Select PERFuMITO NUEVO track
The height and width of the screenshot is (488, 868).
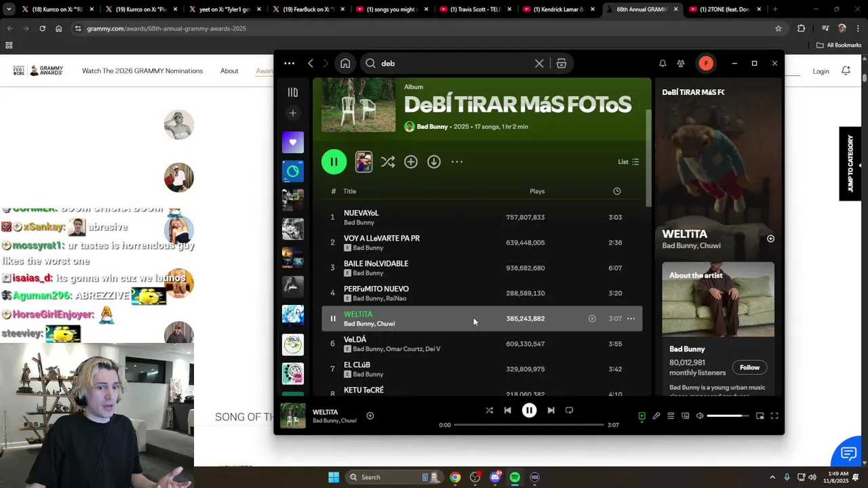coord(481,293)
